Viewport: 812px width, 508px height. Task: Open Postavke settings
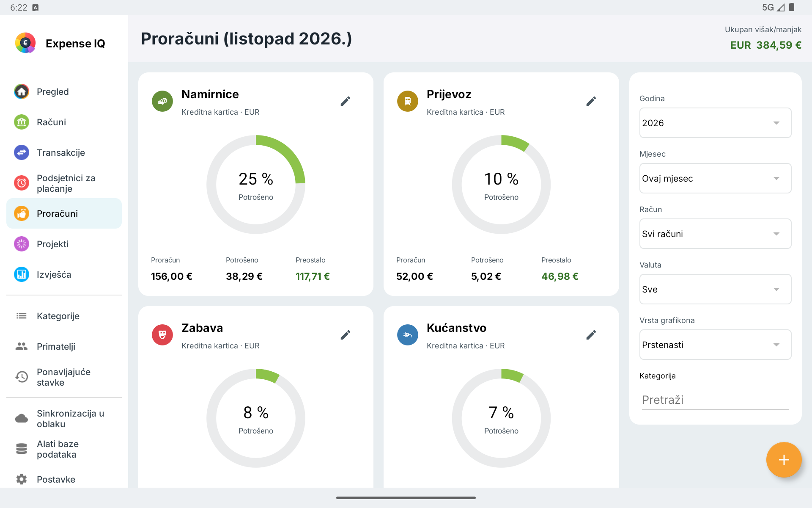click(x=64, y=479)
